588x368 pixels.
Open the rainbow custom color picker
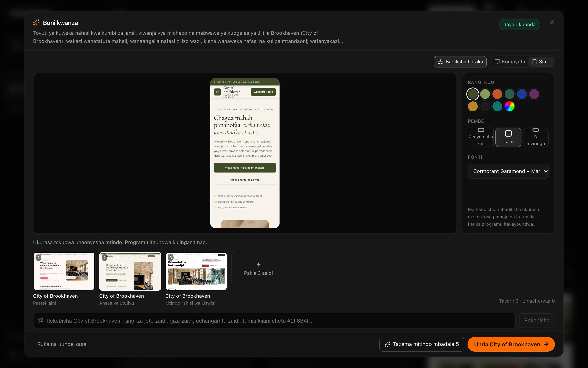click(510, 106)
